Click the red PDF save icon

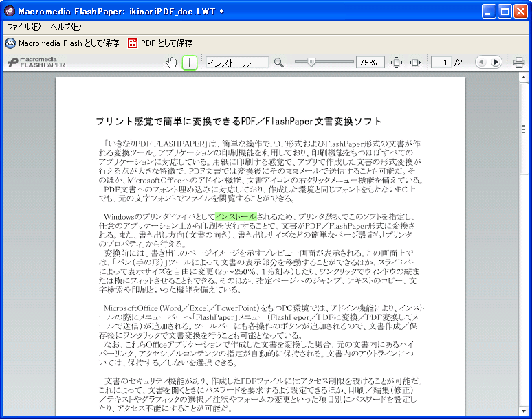[x=133, y=43]
